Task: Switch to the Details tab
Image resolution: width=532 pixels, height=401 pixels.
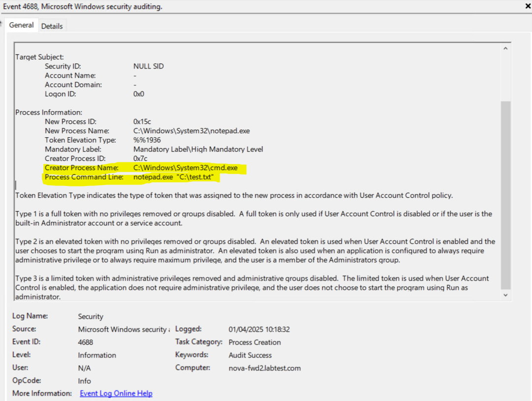Action: 52,26
